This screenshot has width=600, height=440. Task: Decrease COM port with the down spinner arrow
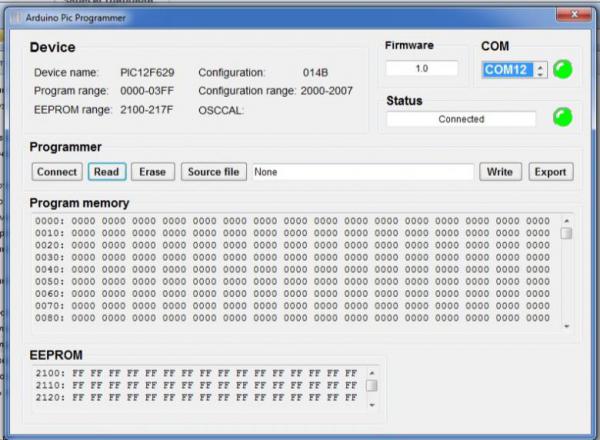point(540,74)
